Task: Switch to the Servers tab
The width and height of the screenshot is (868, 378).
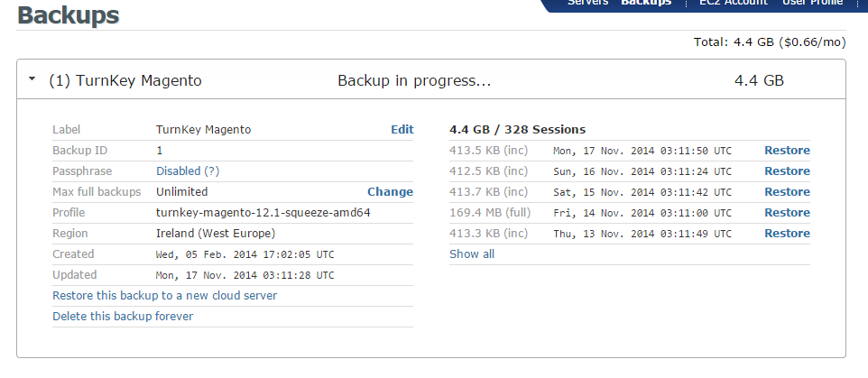Action: pyautogui.click(x=587, y=3)
